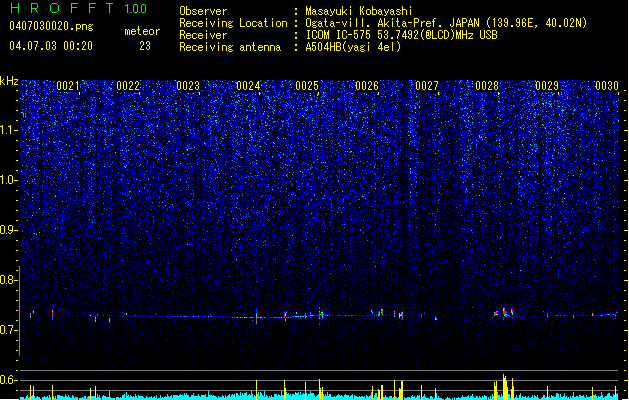
Task: Select the filename 0407030020.png
Action: (51, 26)
